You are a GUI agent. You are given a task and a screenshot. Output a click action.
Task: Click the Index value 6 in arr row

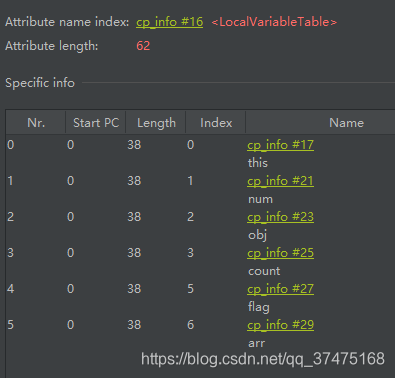[190, 325]
